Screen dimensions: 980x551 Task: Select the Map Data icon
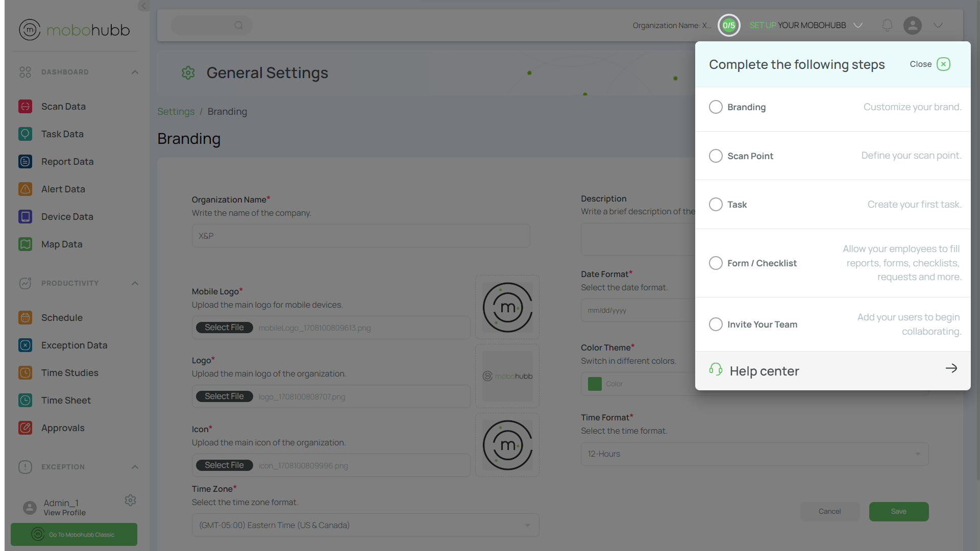click(x=26, y=244)
